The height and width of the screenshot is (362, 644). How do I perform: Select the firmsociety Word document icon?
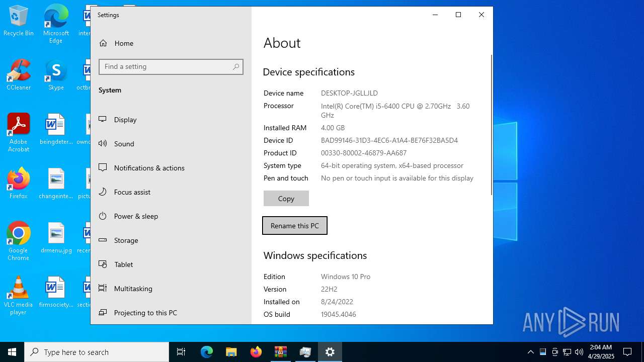tap(56, 292)
